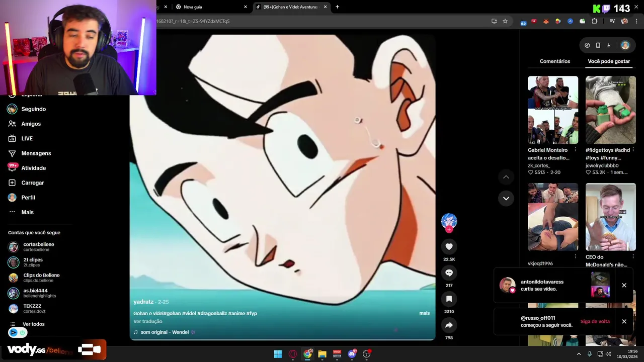Dismiss the @russo_off011 follow notification
The image size is (644, 362).
[624, 321]
